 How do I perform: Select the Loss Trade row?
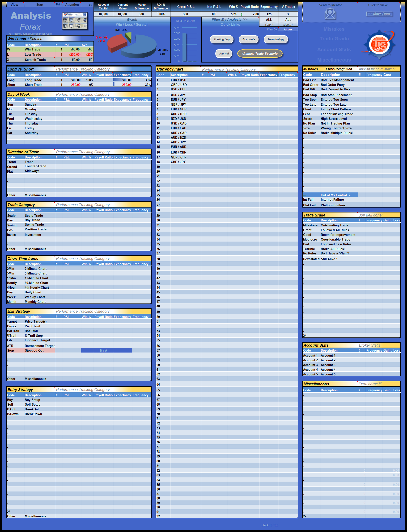50,54
